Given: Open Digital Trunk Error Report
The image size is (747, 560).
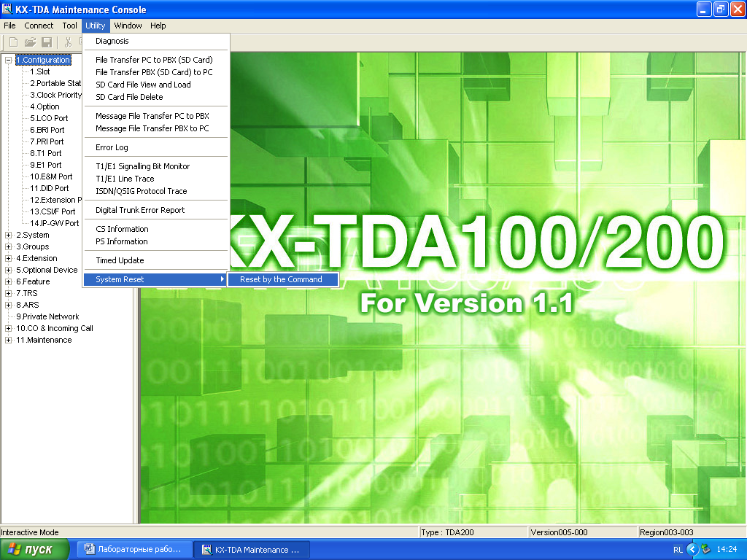Looking at the screenshot, I should (x=156, y=211).
